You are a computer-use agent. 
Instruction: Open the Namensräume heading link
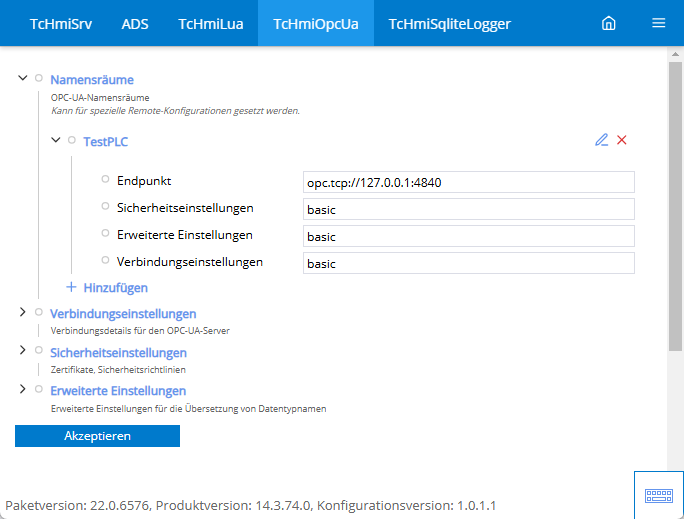92,80
